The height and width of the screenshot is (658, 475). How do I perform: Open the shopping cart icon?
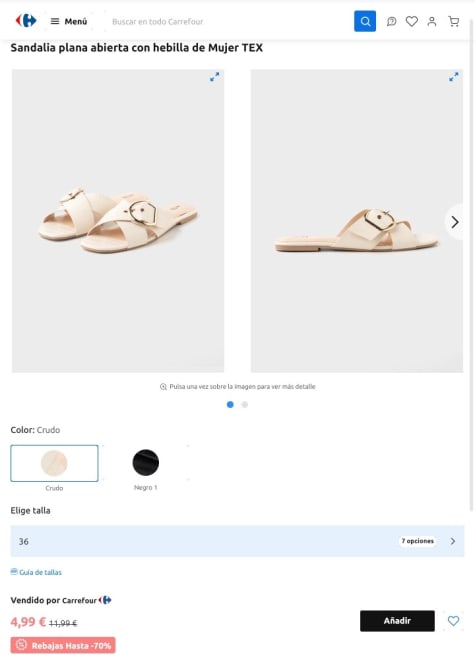point(454,21)
